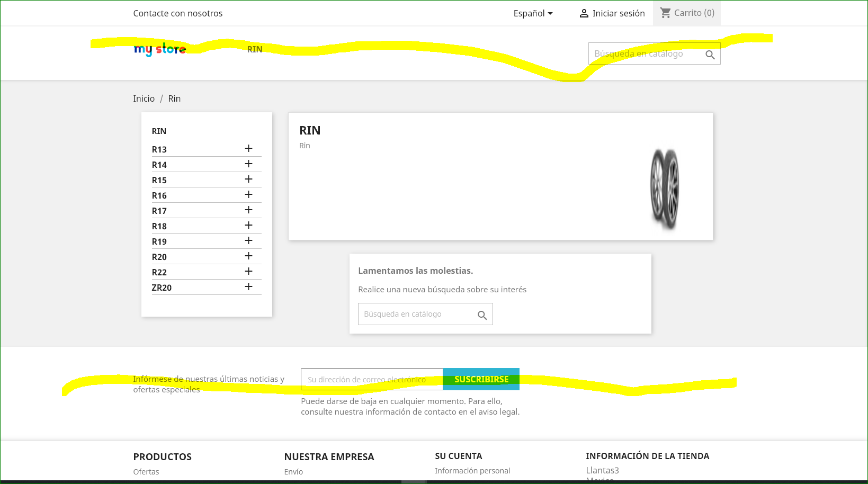
Task: Click the NUESTRA EMPRESA footer heading
Action: [329, 457]
